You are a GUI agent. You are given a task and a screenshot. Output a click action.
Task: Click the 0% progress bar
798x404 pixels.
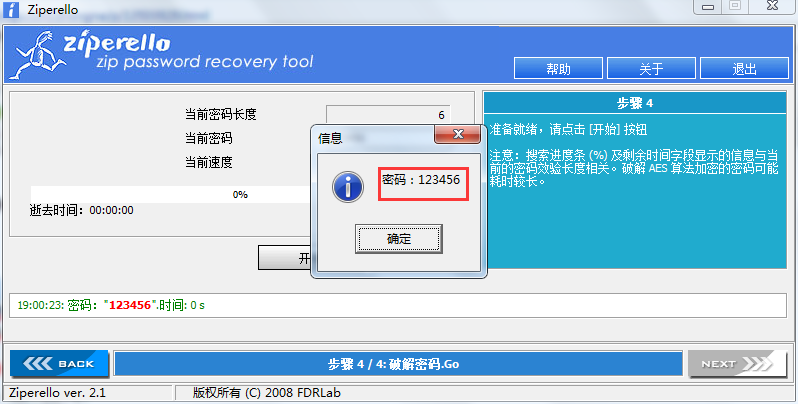click(171, 194)
